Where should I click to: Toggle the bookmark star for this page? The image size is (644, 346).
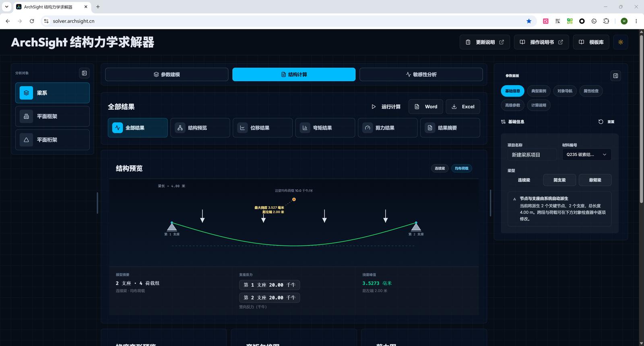(529, 21)
